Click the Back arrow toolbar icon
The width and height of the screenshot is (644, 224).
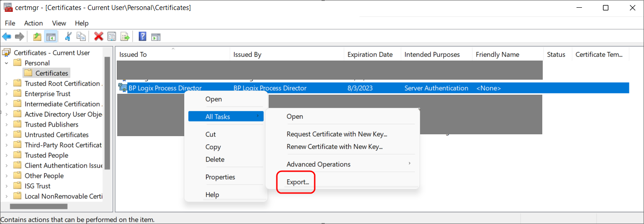click(7, 36)
